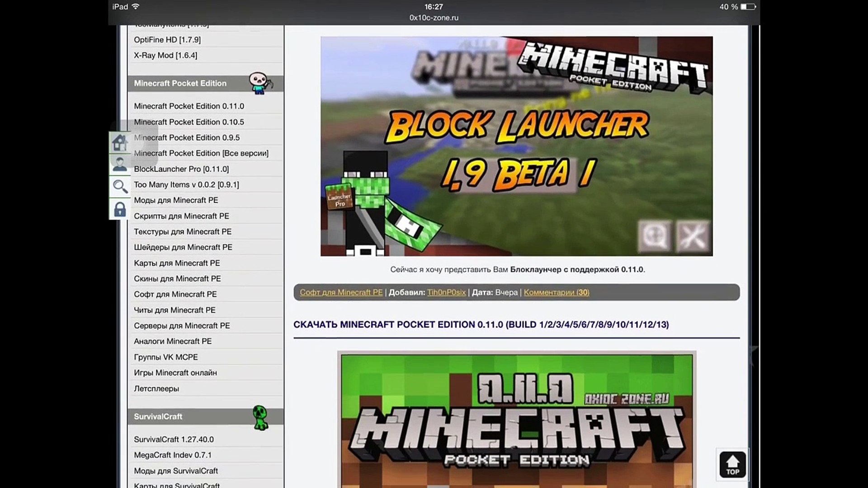View Комментарии (30) link
This screenshot has width=868, height=488.
(556, 292)
